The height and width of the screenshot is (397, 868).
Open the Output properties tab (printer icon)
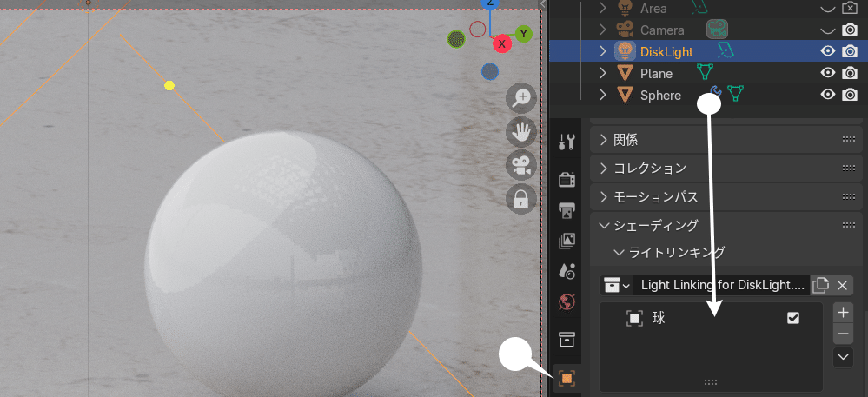pos(567,210)
